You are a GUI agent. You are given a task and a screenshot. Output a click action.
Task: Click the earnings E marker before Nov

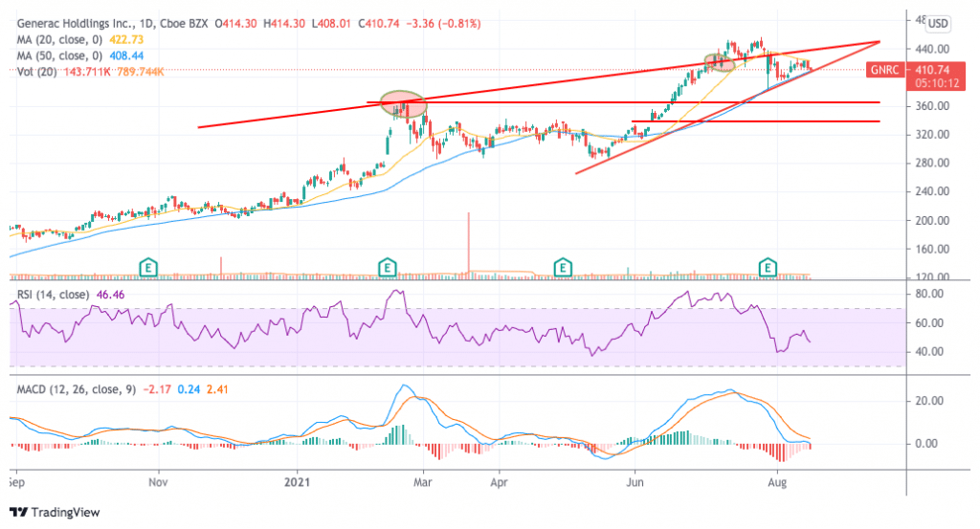tap(148, 269)
